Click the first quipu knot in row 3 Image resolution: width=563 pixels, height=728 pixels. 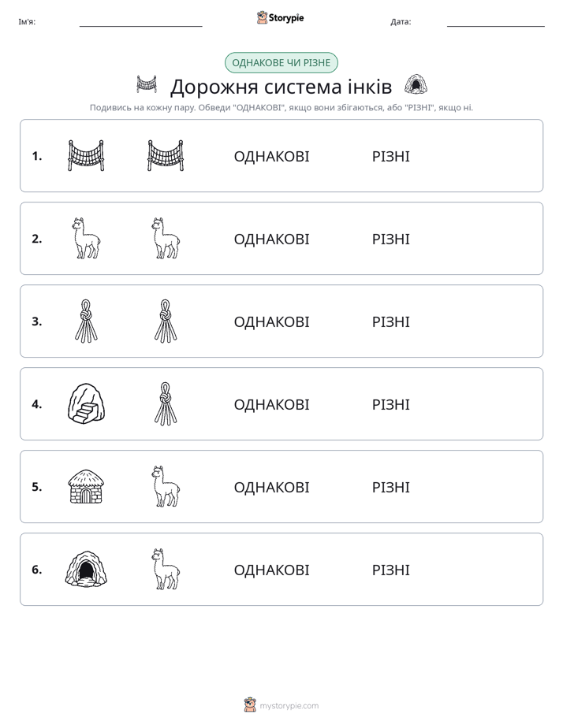coord(87,321)
